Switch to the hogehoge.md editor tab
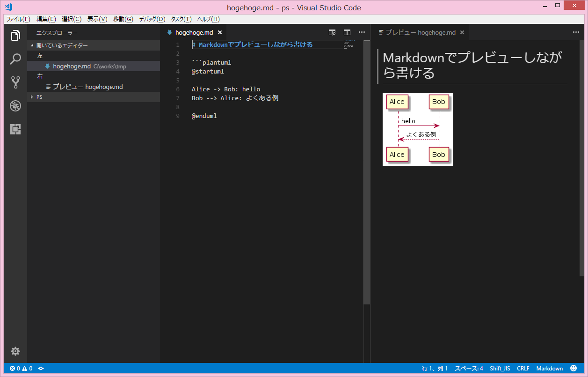The height and width of the screenshot is (377, 588). 194,32
